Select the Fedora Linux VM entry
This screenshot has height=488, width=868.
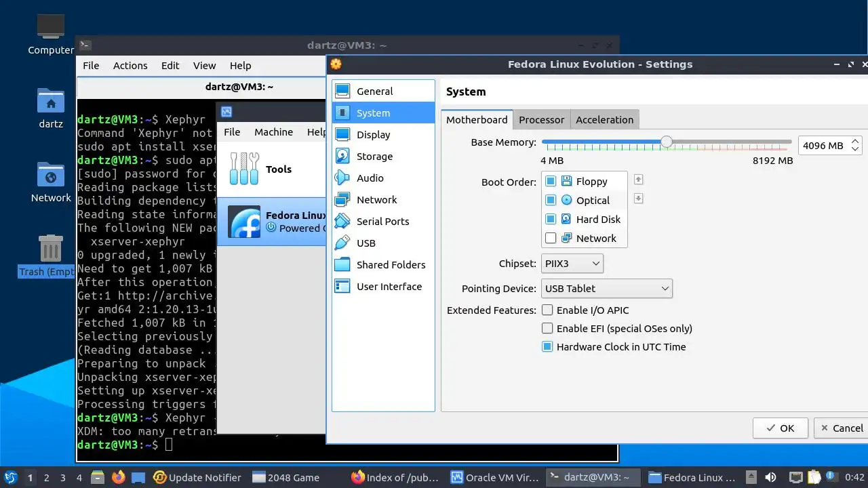(x=271, y=222)
